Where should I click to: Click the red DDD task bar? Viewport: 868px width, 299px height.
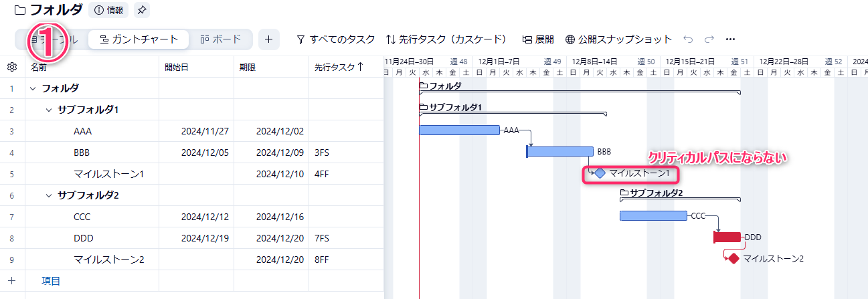click(x=727, y=237)
